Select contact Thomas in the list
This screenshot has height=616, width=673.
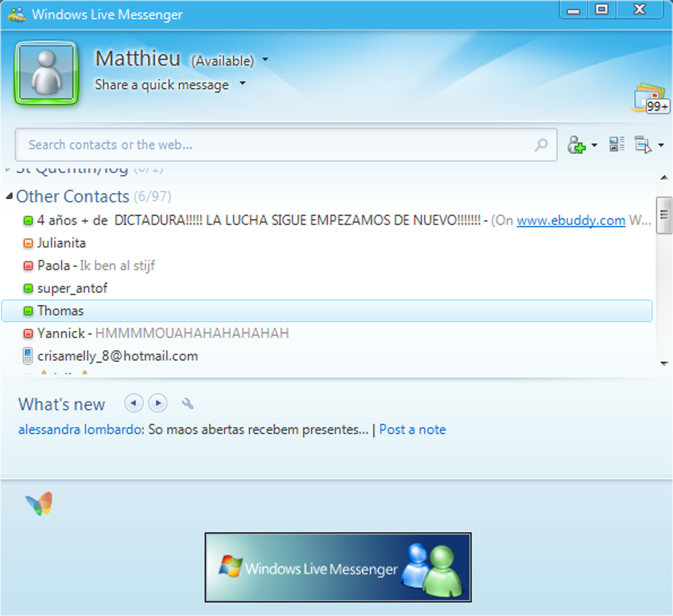click(327, 311)
